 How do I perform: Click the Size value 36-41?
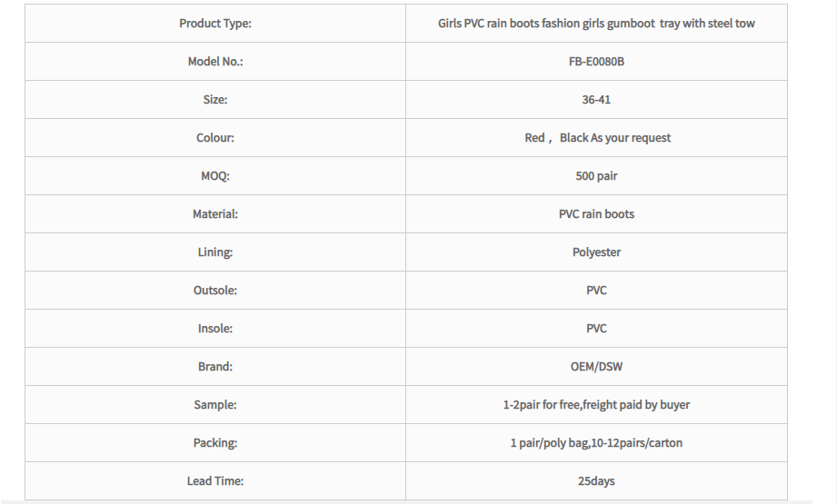click(x=596, y=100)
